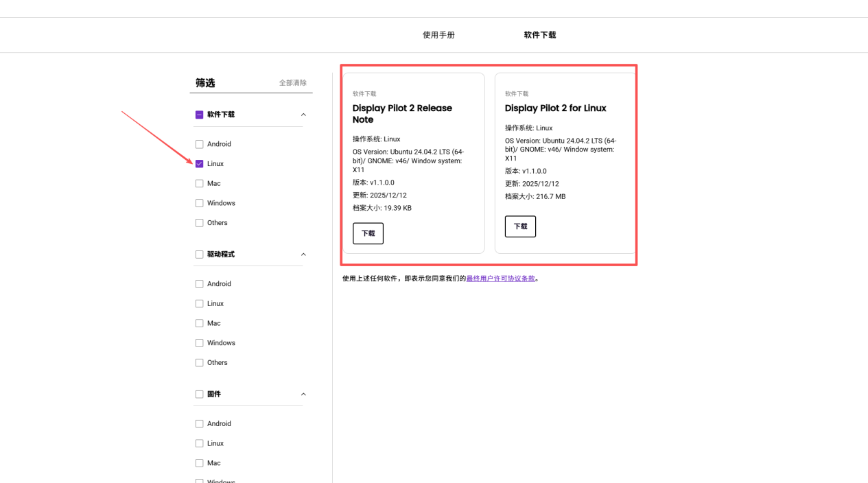
Task: Download Display Pilot 2 for Linux
Action: coord(520,226)
